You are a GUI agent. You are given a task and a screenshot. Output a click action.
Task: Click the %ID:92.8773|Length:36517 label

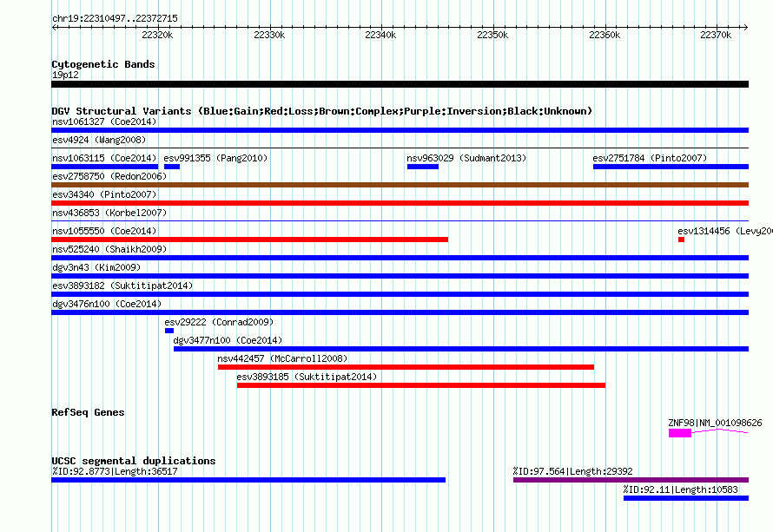tap(115, 471)
